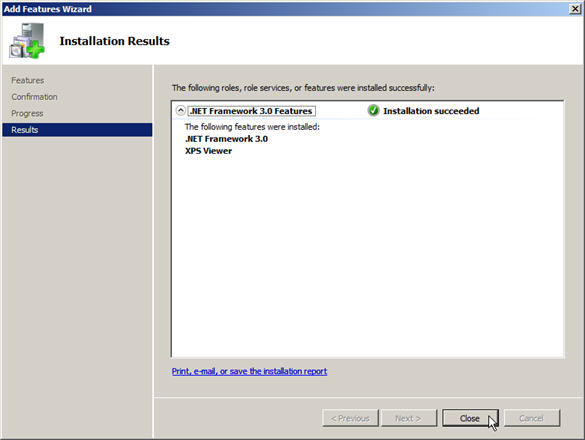Close the wizard with the title bar X
Image resolution: width=585 pixels, height=440 pixels.
pos(575,9)
